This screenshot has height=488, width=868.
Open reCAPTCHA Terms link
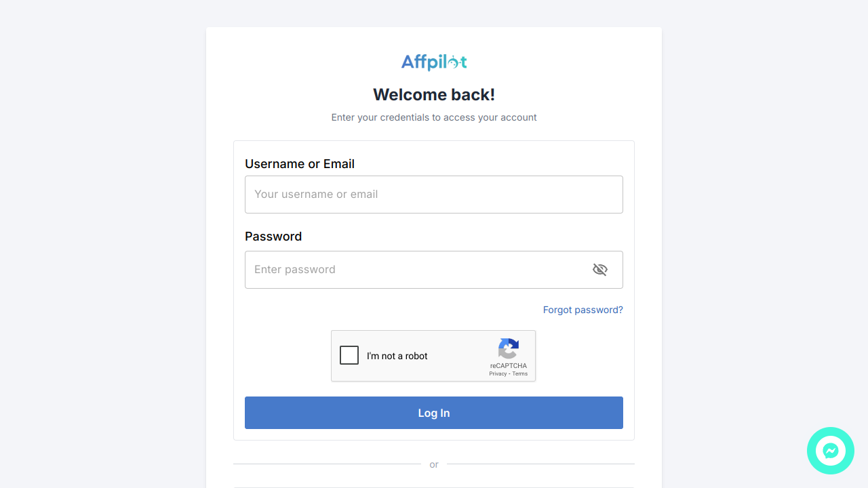[x=520, y=373]
